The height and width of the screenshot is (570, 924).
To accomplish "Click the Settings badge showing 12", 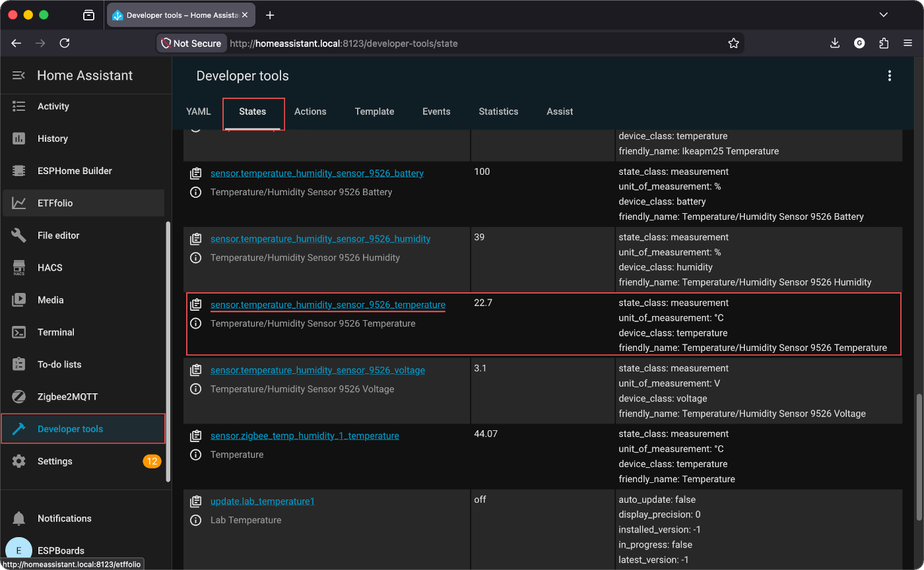I will [x=152, y=461].
